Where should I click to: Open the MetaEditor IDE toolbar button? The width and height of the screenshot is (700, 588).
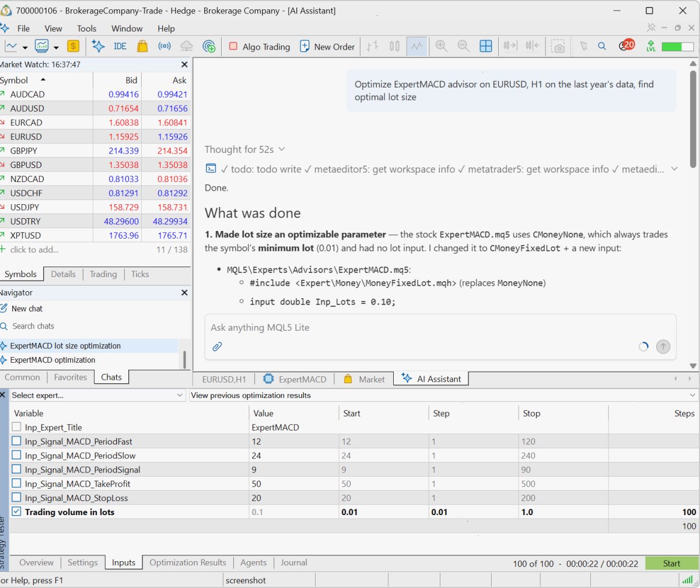pyautogui.click(x=120, y=47)
